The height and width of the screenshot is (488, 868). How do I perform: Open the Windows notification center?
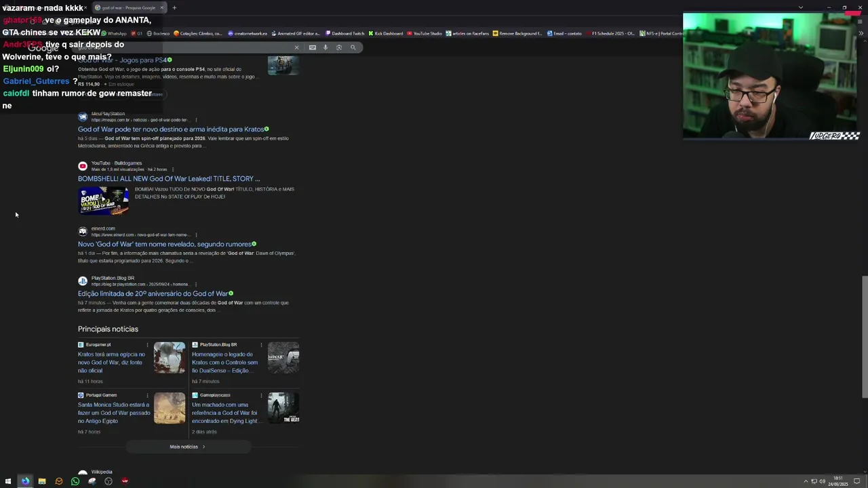pyautogui.click(x=857, y=481)
